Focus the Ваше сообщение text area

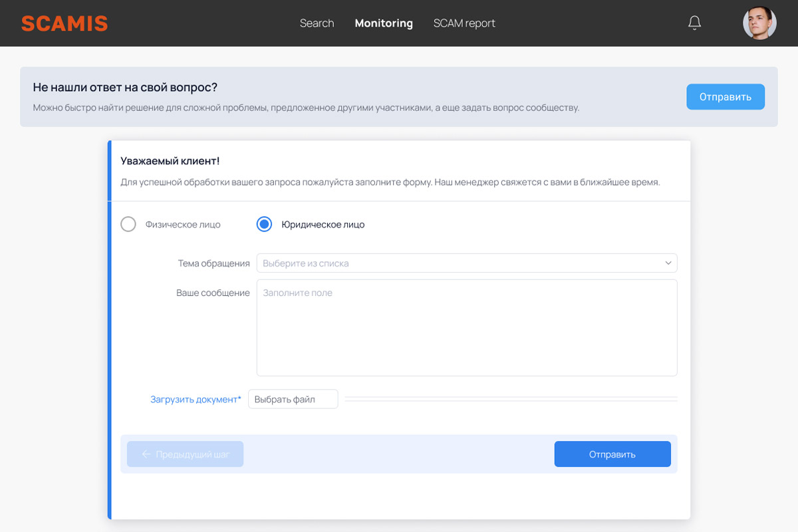click(466, 328)
